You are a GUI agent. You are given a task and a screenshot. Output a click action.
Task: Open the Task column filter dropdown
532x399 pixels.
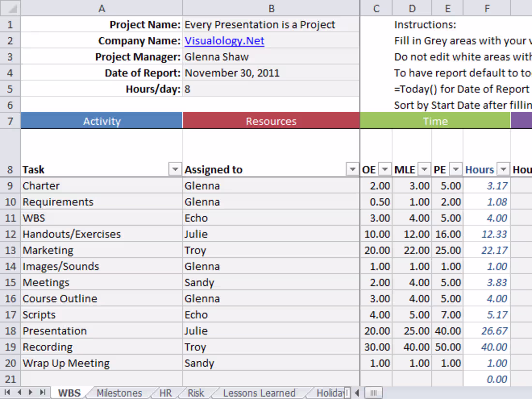click(x=175, y=169)
